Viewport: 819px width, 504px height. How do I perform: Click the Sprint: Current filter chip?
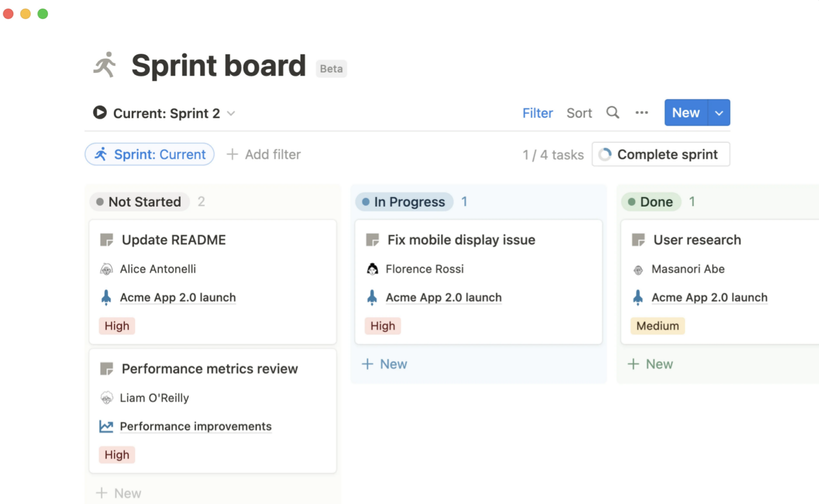point(149,154)
